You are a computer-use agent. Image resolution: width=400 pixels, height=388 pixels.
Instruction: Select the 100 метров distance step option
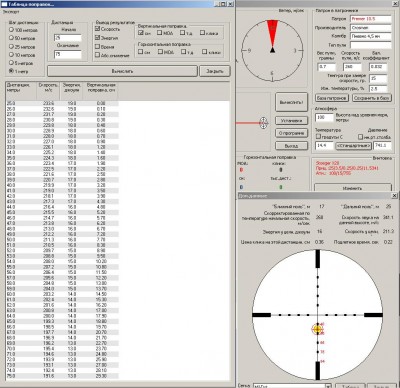coord(23,30)
